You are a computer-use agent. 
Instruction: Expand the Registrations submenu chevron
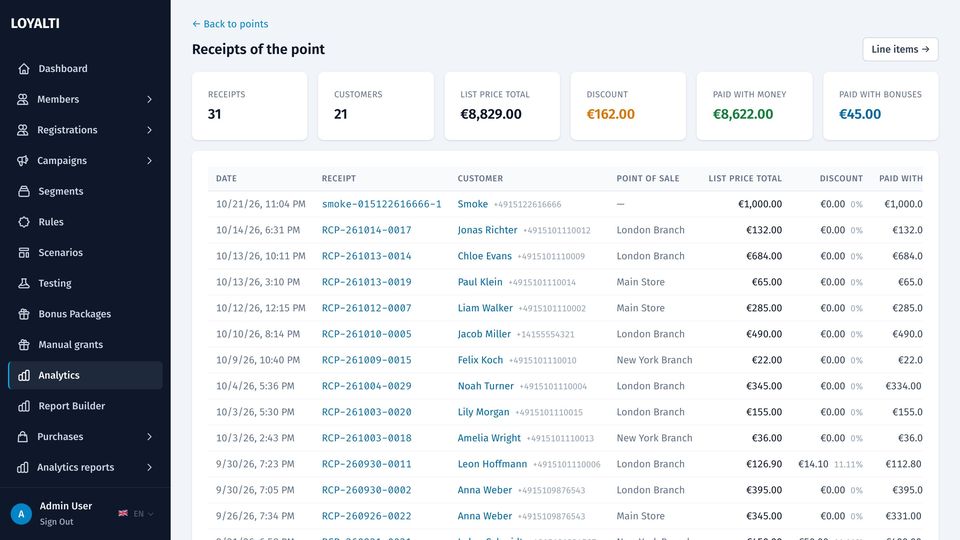[x=149, y=130]
